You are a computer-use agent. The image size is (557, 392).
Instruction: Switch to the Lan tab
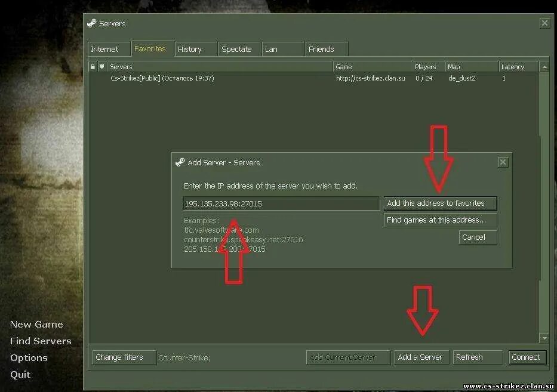coord(283,49)
